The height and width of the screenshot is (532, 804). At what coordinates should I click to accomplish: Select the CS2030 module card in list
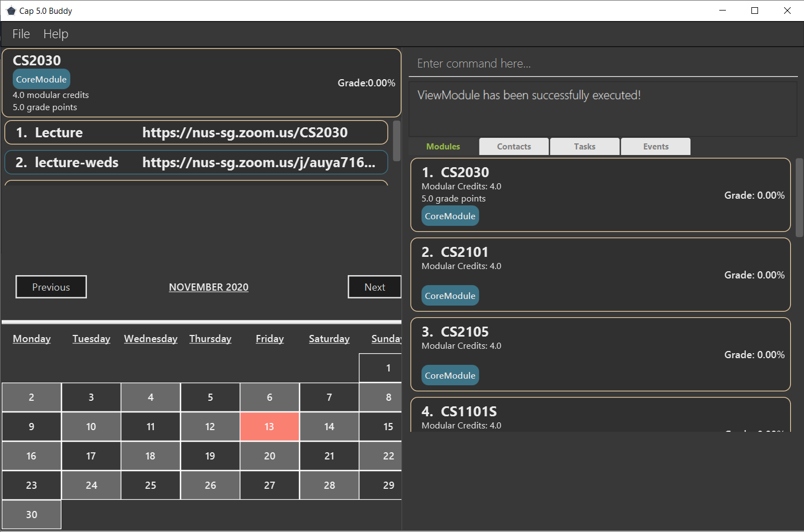coord(600,195)
